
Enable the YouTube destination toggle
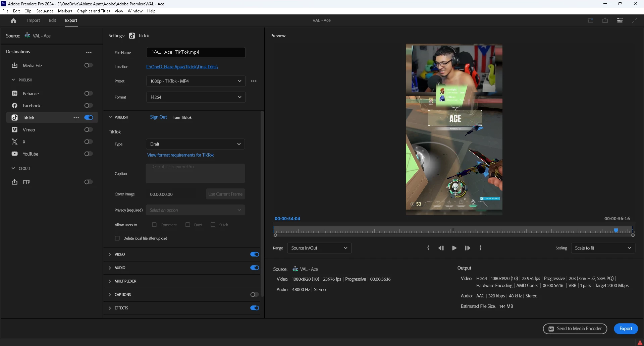coord(89,154)
